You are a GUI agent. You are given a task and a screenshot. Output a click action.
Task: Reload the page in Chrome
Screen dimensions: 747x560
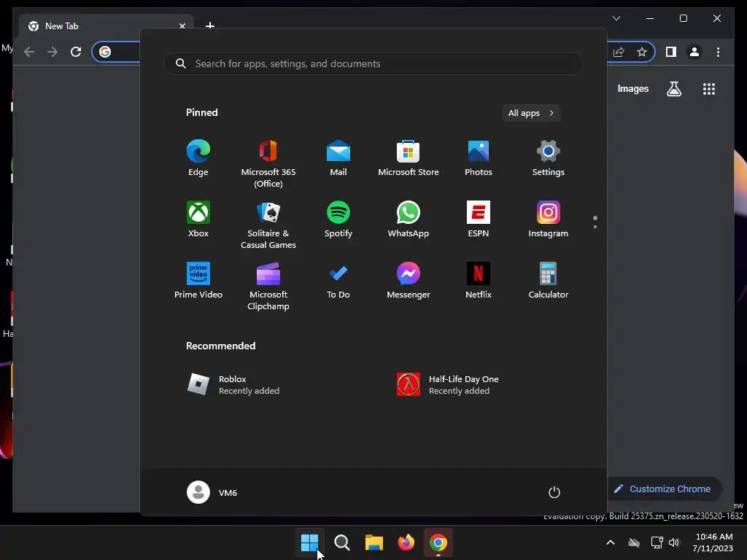(x=76, y=52)
